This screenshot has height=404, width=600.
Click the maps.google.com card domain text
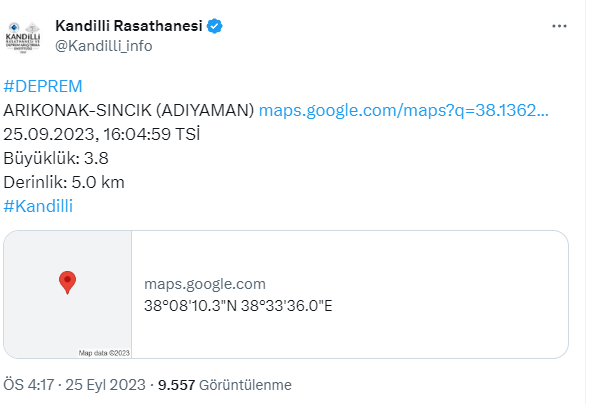click(205, 284)
